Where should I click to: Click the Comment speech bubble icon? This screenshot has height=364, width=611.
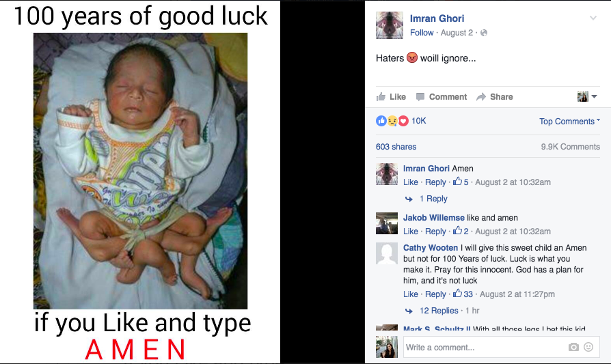(420, 97)
